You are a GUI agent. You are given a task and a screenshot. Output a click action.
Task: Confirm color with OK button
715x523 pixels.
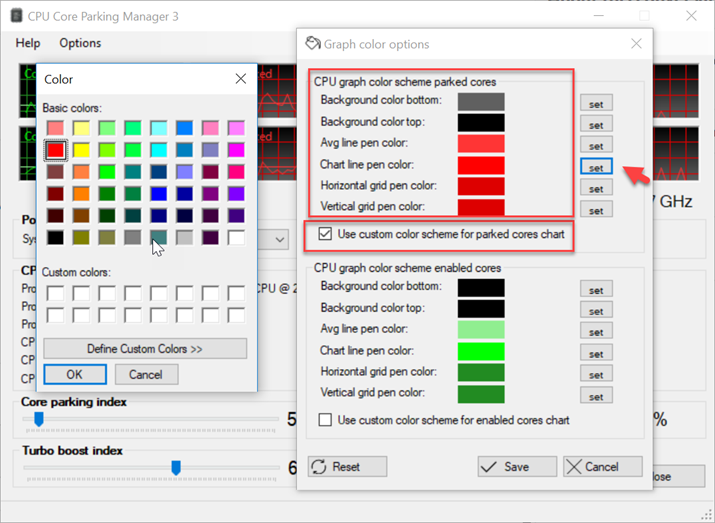75,374
